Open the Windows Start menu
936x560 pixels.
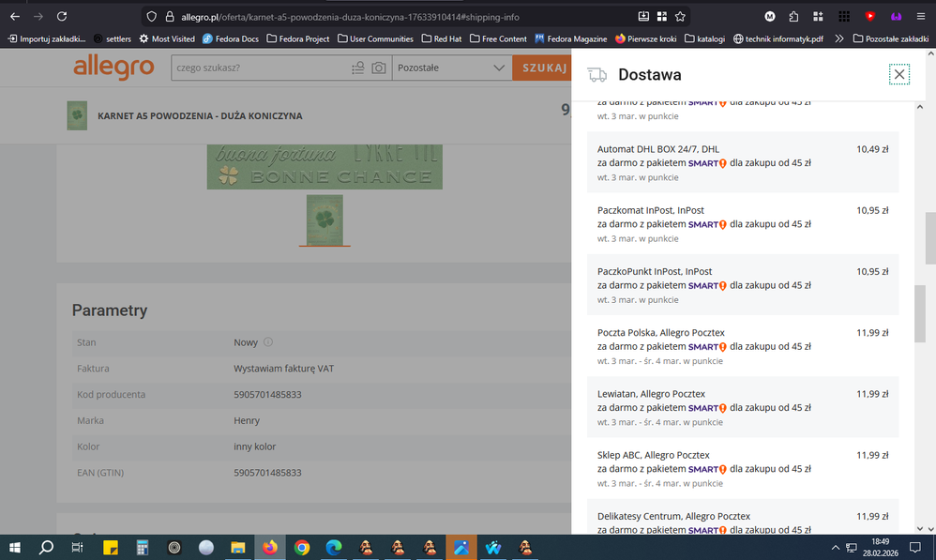14,547
